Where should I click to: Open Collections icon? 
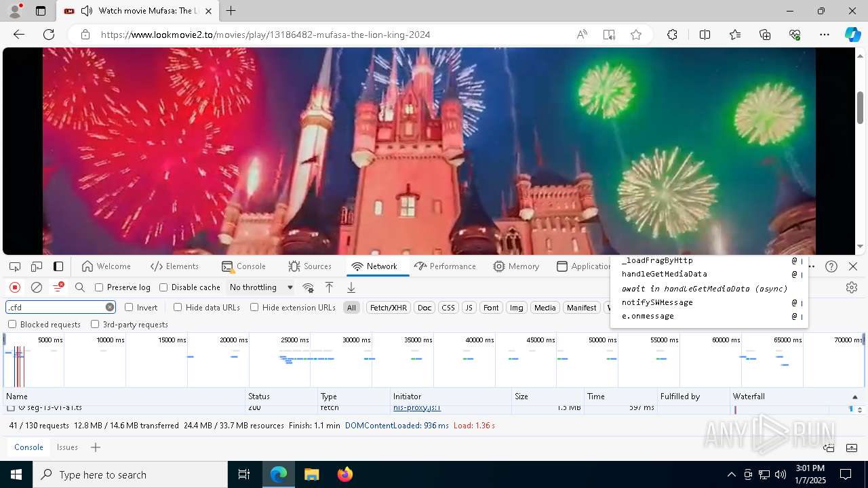tap(765, 35)
